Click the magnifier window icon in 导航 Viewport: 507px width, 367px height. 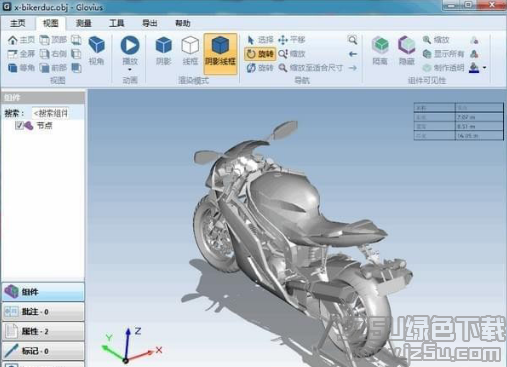pyautogui.click(x=352, y=40)
